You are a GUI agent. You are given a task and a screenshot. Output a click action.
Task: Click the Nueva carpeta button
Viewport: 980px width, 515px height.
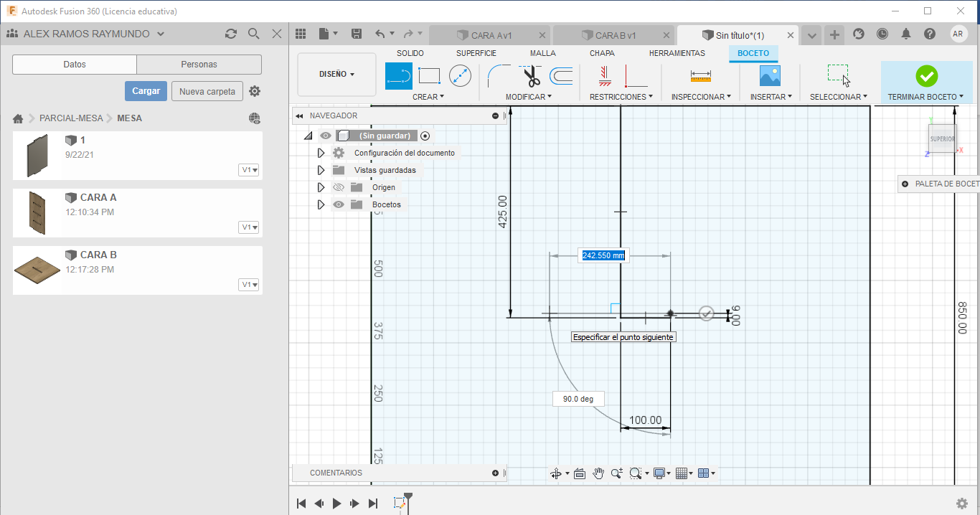207,91
